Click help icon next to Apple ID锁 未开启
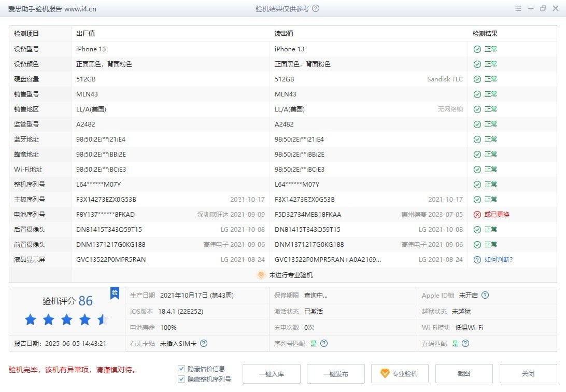Viewport: 566px width, 392px height. (485, 295)
